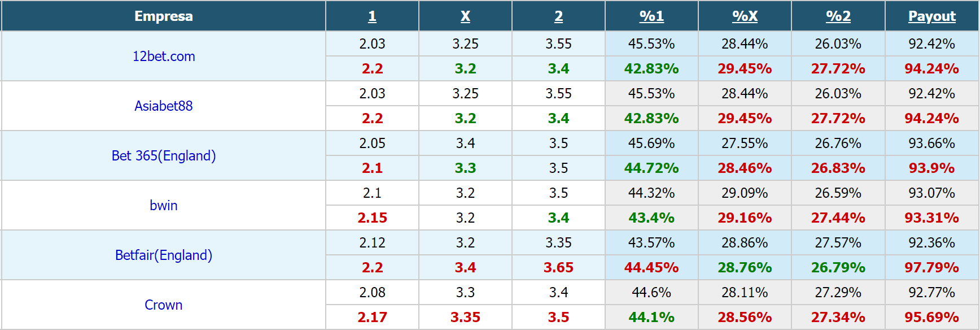Select the 26.76% cell
This screenshot has width=980, height=330.
tap(838, 144)
